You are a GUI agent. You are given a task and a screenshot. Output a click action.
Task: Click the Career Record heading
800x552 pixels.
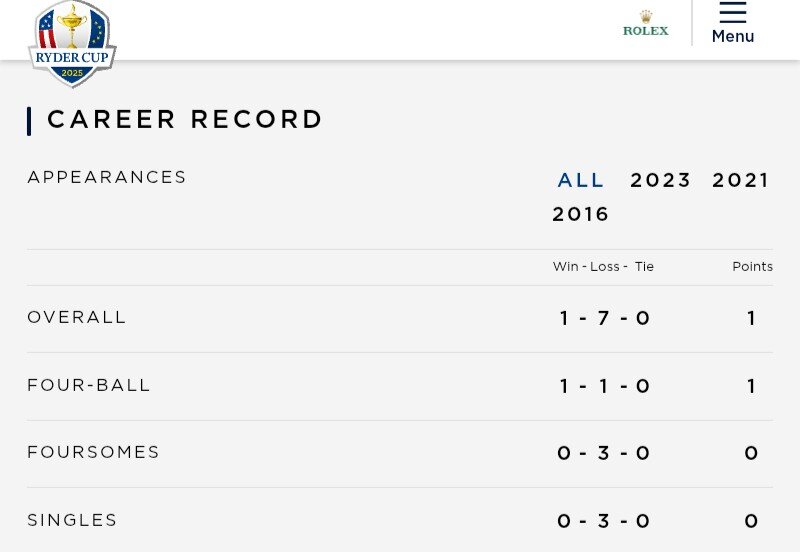click(185, 119)
